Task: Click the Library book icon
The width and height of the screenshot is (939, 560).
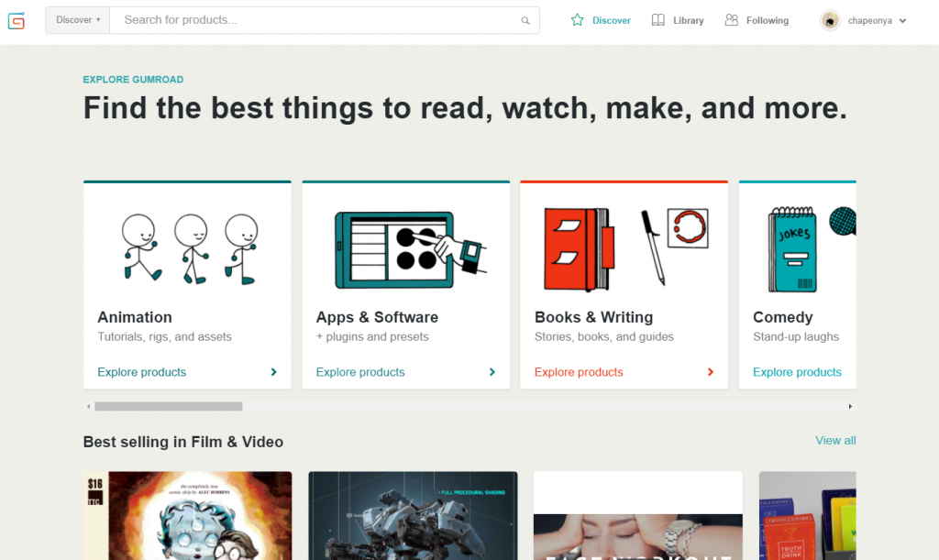Action: pos(658,20)
